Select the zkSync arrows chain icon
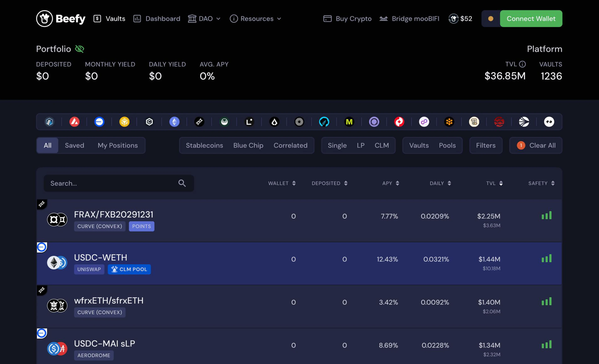 (x=549, y=122)
